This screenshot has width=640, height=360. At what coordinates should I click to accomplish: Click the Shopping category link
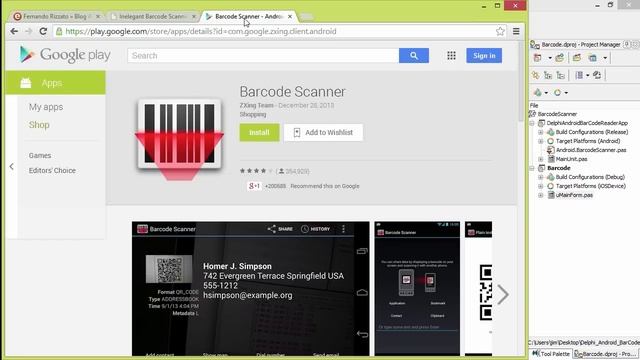(253, 114)
